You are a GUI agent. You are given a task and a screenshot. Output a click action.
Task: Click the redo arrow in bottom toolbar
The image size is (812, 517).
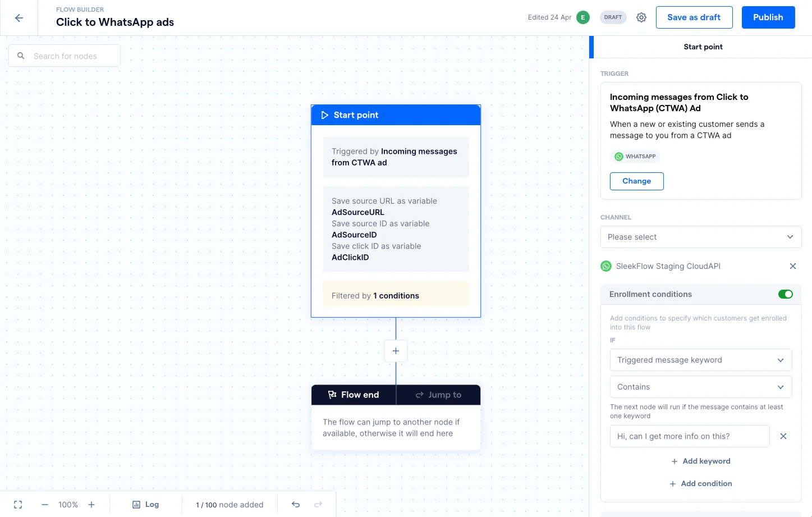[318, 504]
